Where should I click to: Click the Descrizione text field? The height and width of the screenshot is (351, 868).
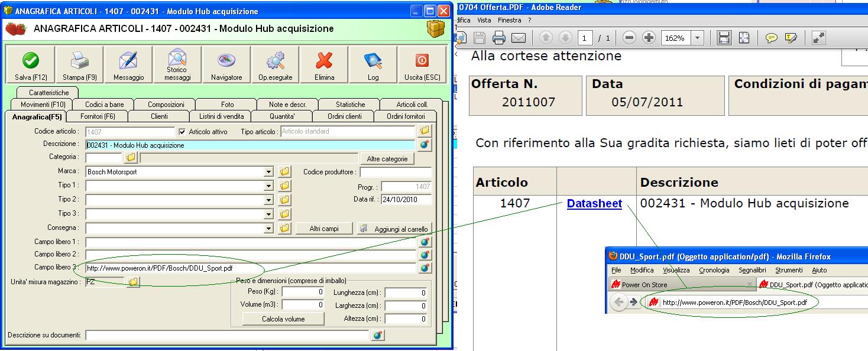(x=250, y=145)
